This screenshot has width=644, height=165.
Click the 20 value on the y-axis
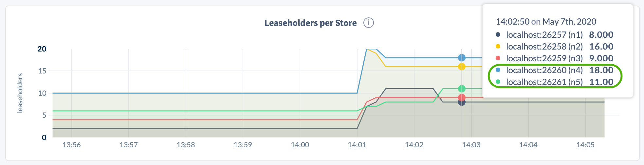pos(42,49)
